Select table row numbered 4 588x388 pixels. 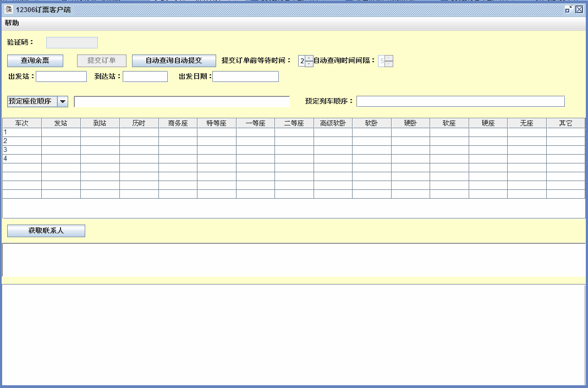click(x=294, y=159)
